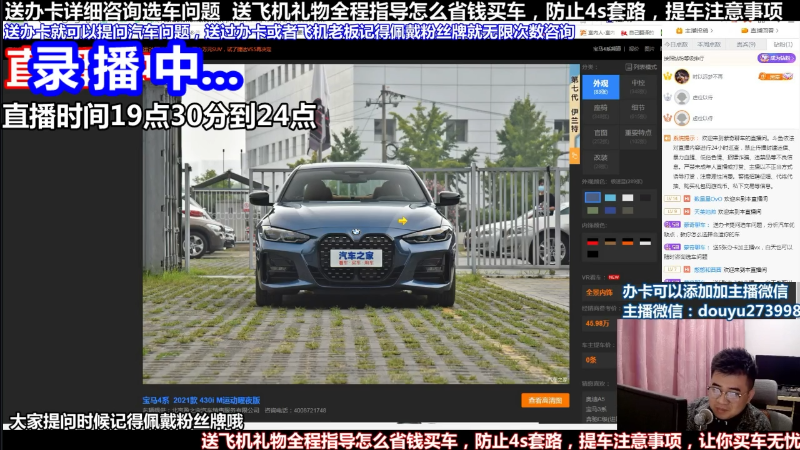Screen dimensions: 800x450
Task: Click the 45.98万 dealer price
Action: pos(597,323)
